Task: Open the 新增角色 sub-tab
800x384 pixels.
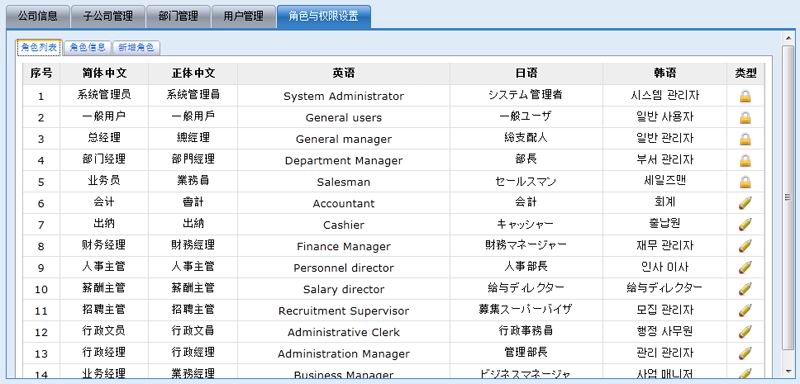Action: (x=136, y=47)
